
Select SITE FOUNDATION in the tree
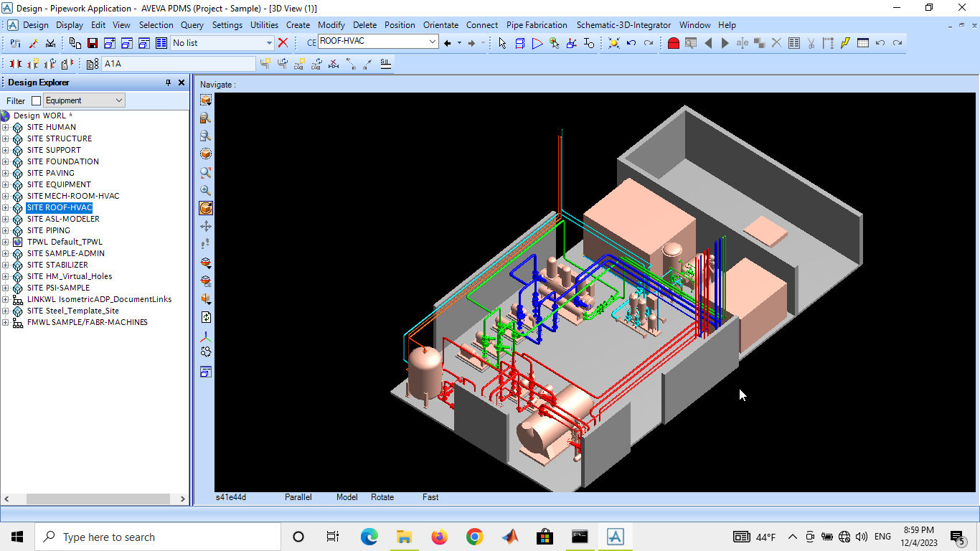[63, 161]
